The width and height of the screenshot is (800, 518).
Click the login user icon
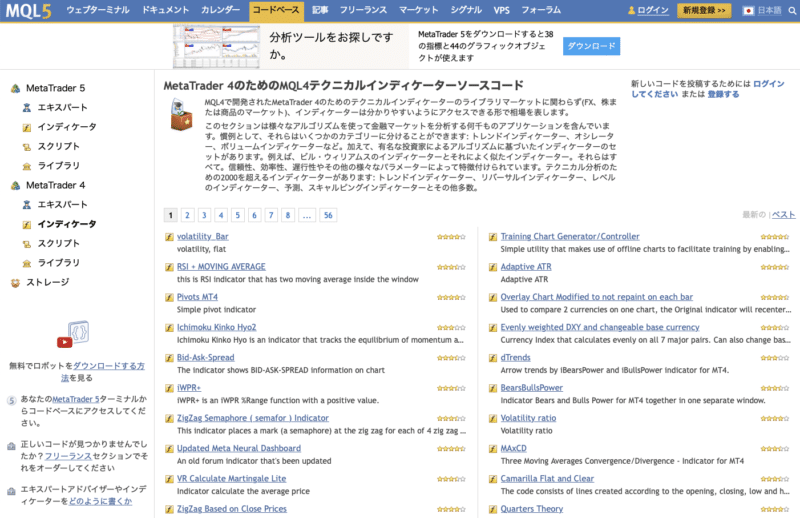click(x=632, y=10)
